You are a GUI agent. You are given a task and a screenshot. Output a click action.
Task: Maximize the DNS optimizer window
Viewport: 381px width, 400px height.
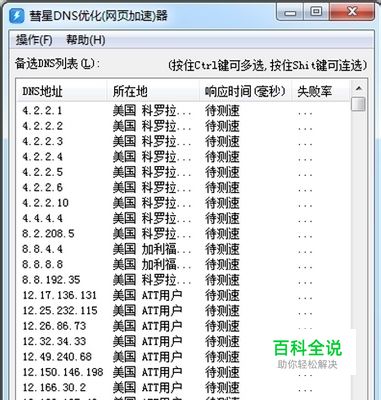(x=316, y=13)
